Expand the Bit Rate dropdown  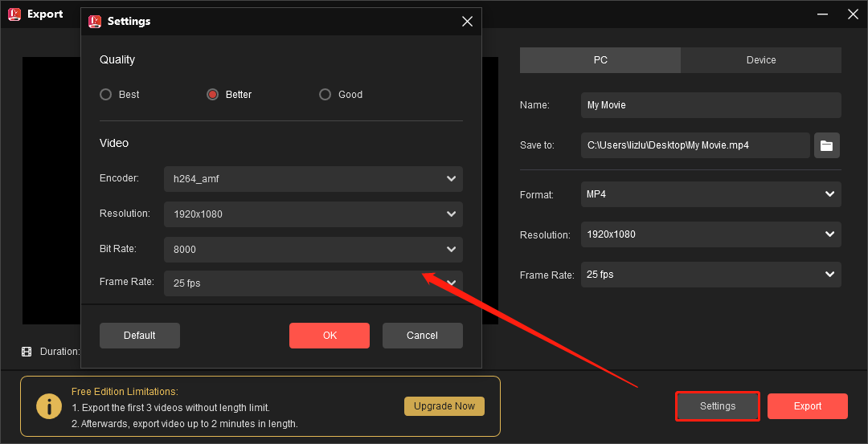coord(313,250)
